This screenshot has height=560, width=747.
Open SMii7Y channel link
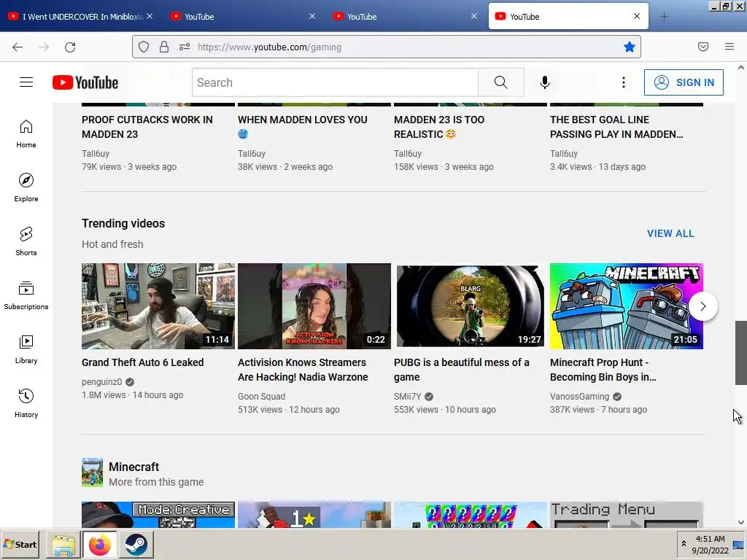[x=407, y=397]
